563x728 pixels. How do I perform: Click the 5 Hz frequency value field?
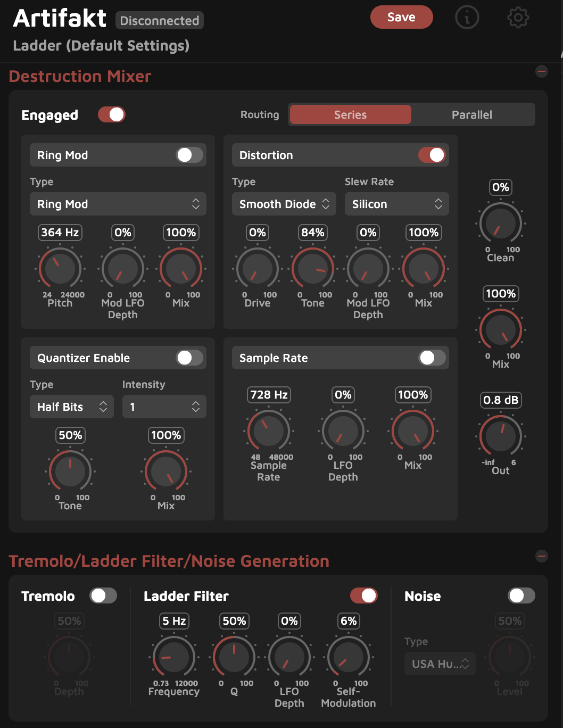[x=174, y=621]
